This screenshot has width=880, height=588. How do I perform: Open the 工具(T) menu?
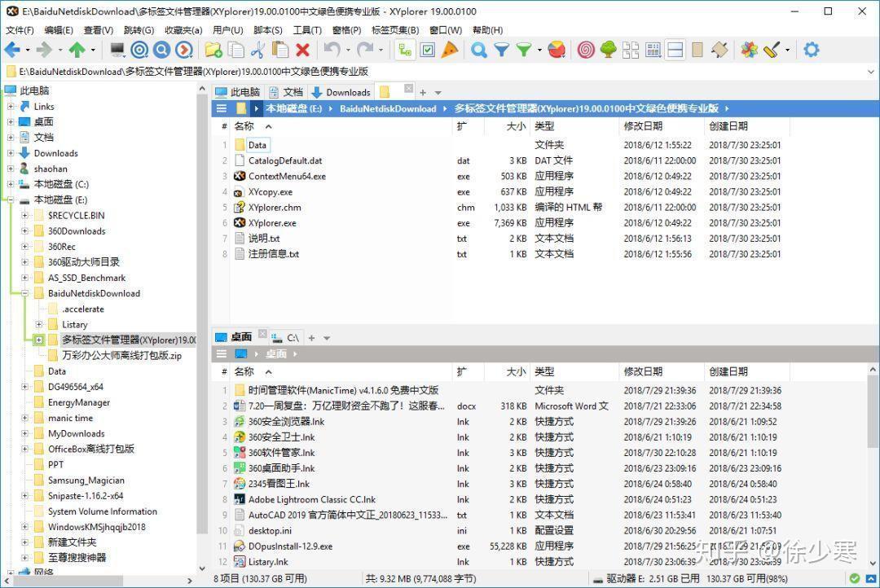307,30
